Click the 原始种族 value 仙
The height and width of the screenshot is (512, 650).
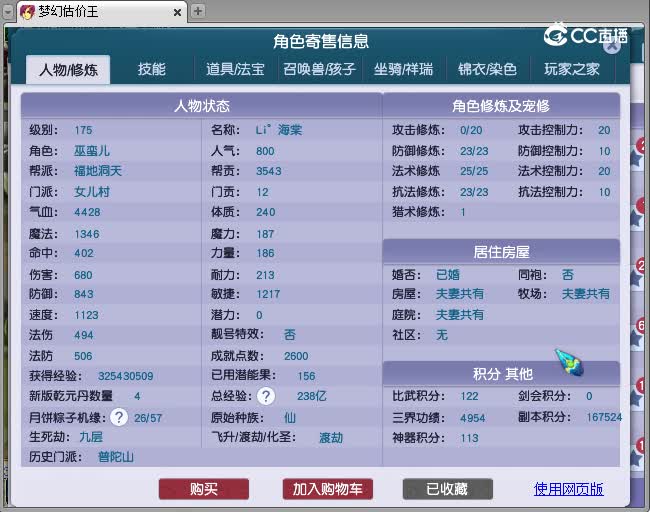pos(290,417)
